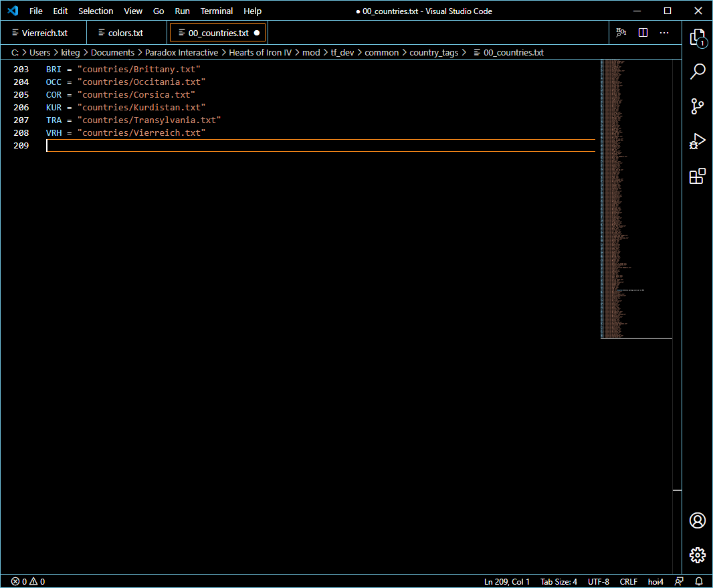The height and width of the screenshot is (588, 713).
Task: Select the 00_countries.txt tab
Action: coord(218,33)
